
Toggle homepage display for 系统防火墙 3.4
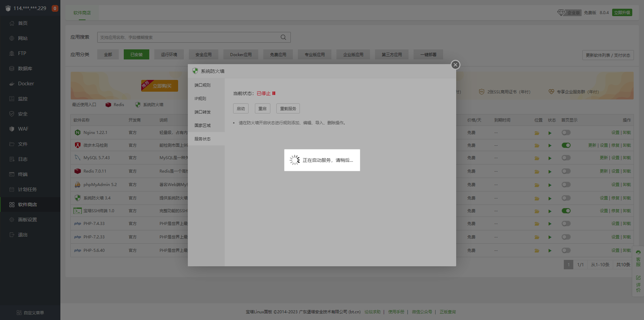click(x=566, y=198)
